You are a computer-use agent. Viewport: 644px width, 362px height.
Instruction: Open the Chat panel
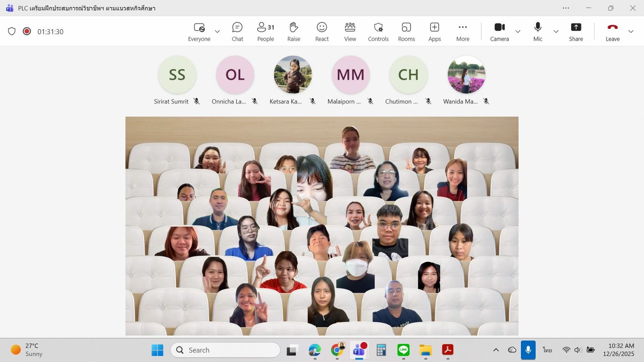click(x=237, y=32)
